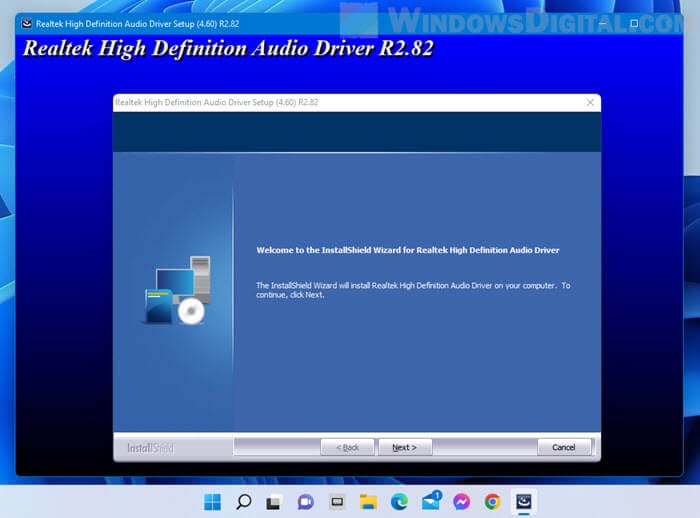Close the InstallShield wizard dialog
Image resolution: width=700 pixels, height=518 pixels.
[x=590, y=102]
